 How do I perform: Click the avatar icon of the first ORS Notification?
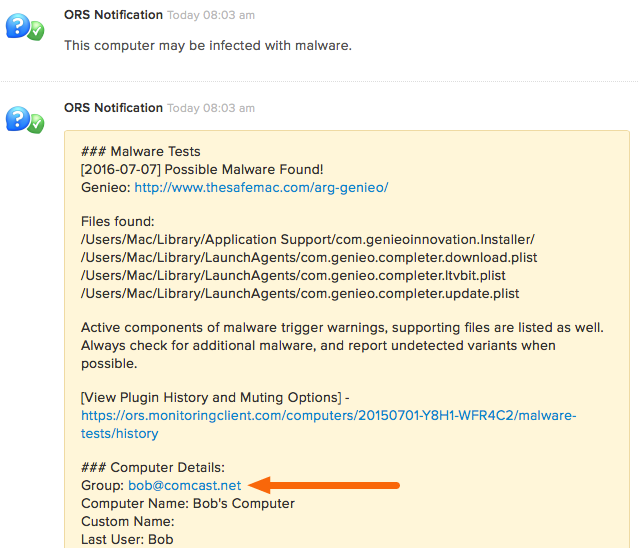[x=25, y=27]
